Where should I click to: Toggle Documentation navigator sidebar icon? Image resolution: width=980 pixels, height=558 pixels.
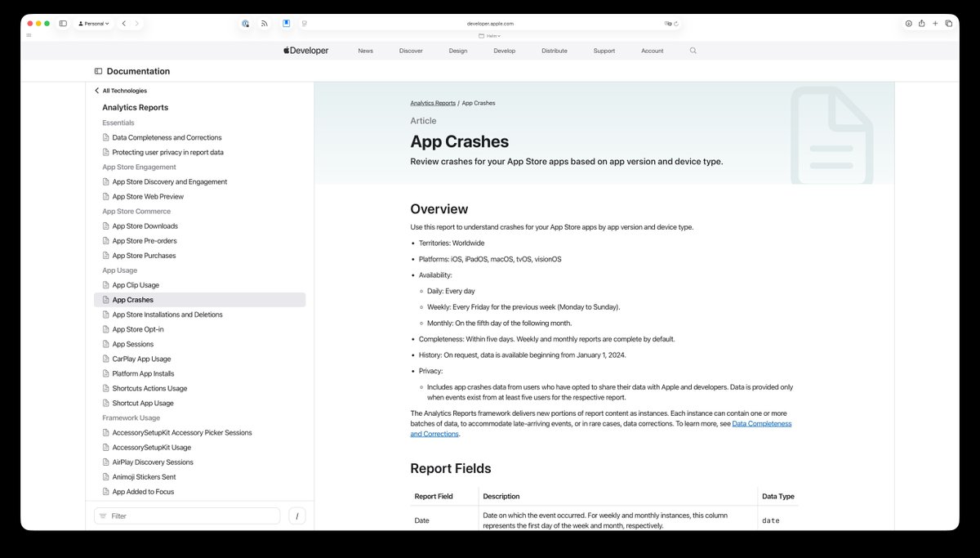pos(98,71)
